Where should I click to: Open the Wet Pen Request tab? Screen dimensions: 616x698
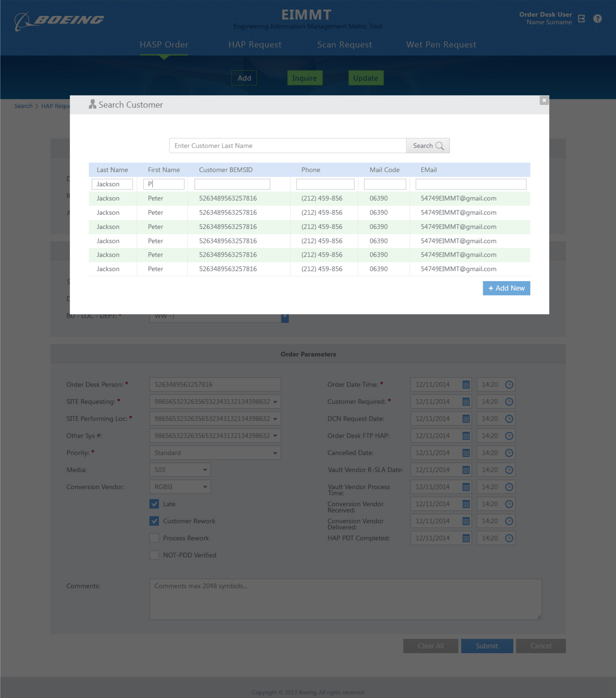pyautogui.click(x=441, y=45)
